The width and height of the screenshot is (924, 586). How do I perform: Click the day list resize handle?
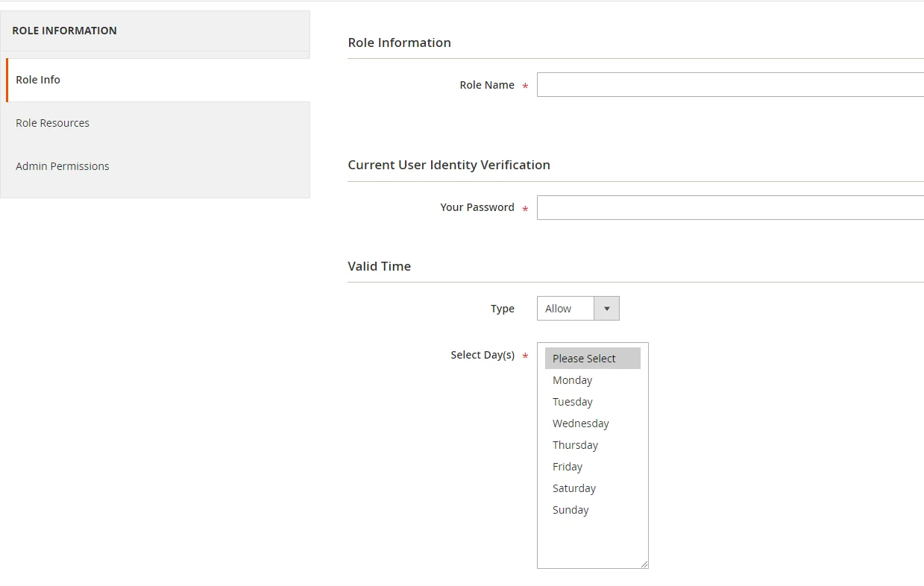(x=644, y=564)
